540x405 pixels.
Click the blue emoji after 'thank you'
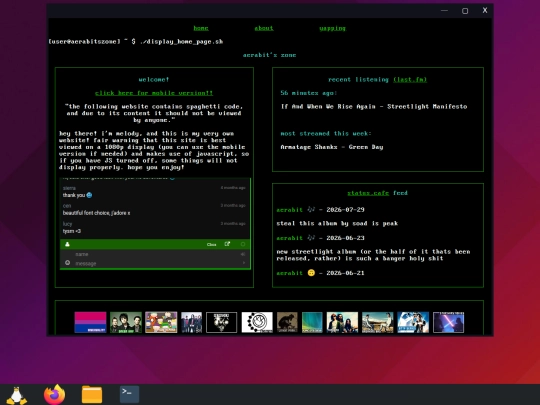[89, 195]
